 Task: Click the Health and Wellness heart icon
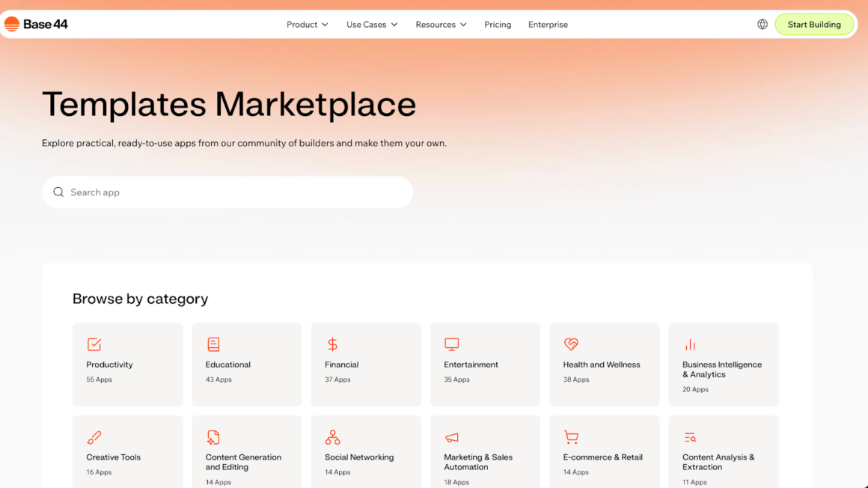[571, 344]
